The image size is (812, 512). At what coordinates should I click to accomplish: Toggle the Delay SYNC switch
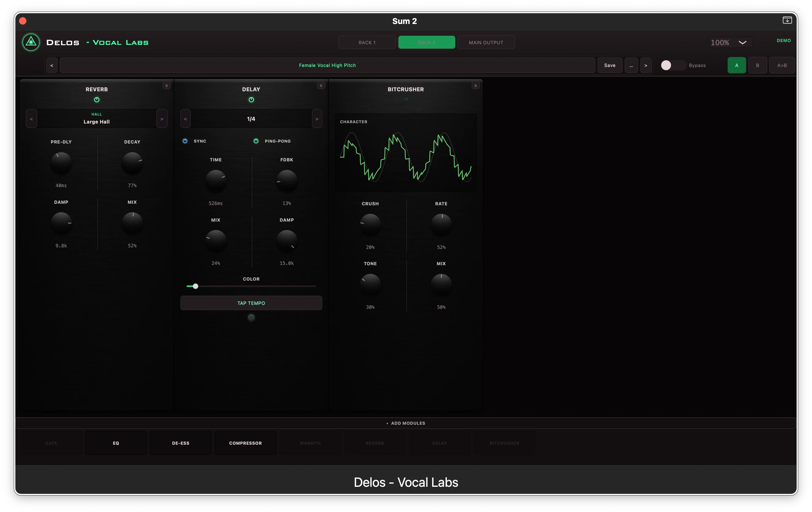click(x=185, y=141)
